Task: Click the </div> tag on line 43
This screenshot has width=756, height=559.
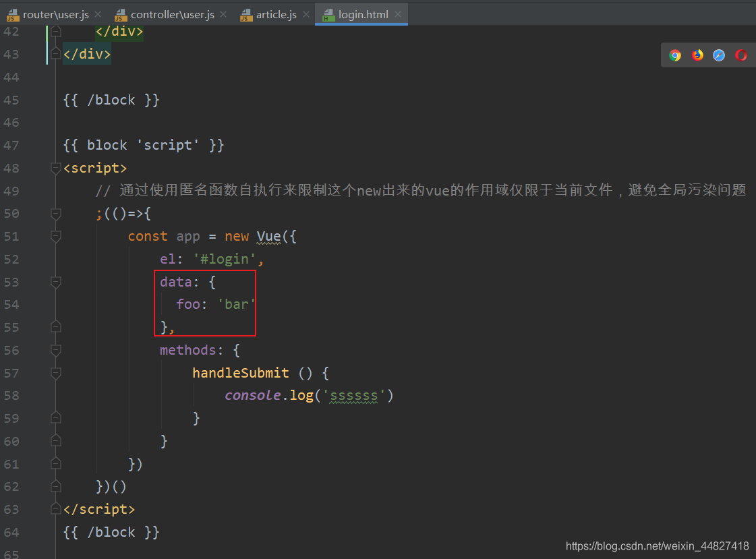Action: point(87,54)
